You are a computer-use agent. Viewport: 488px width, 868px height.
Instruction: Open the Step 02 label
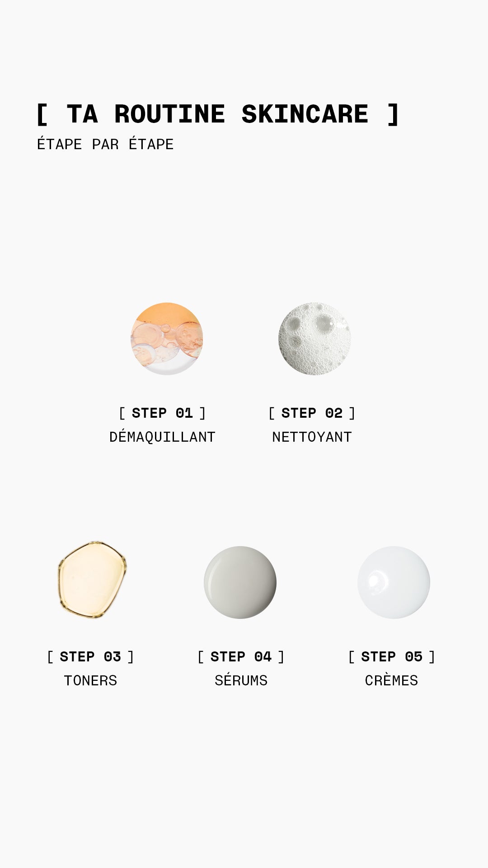pyautogui.click(x=312, y=413)
